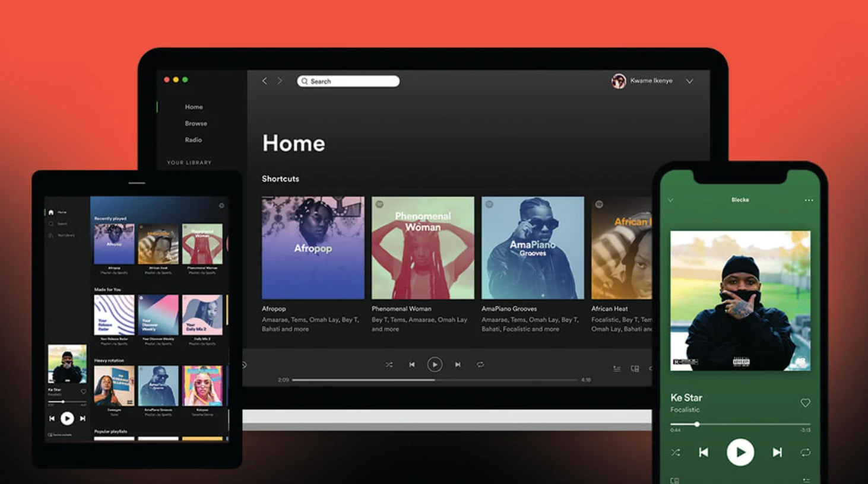Select Home in the laptop sidebar
The image size is (868, 484).
[x=194, y=107]
